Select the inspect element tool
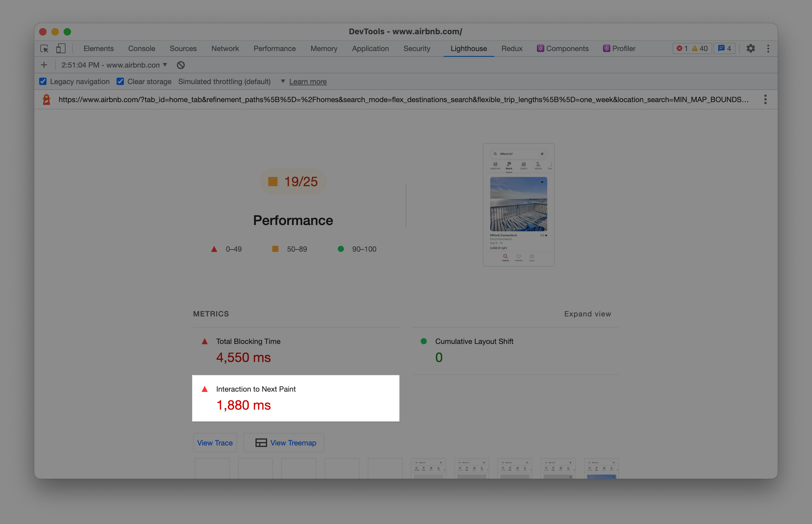 point(45,49)
